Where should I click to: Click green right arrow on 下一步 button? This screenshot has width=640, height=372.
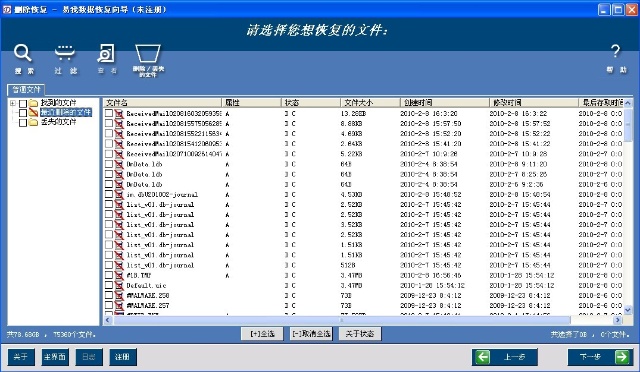point(622,357)
